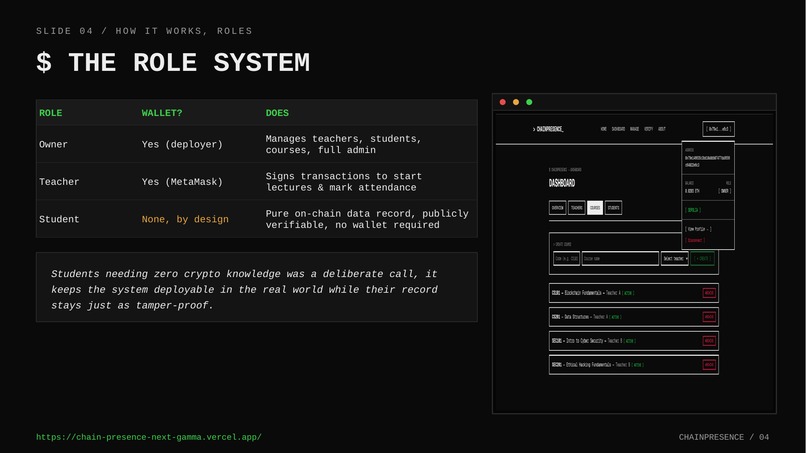Focus the course name input field
The height and width of the screenshot is (453, 806).
tap(620, 259)
